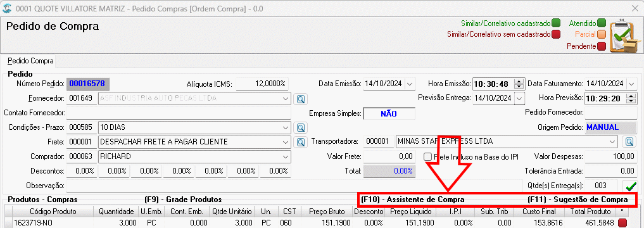Click green Similar/Correlativo cadastrado legend square
The width and height of the screenshot is (644, 228).
[x=556, y=23]
